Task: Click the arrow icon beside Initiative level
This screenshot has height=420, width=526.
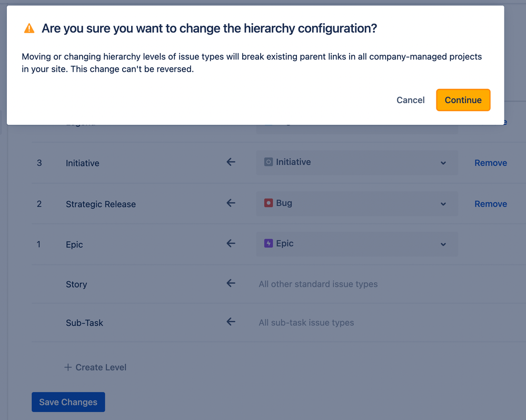Action: coord(231,162)
